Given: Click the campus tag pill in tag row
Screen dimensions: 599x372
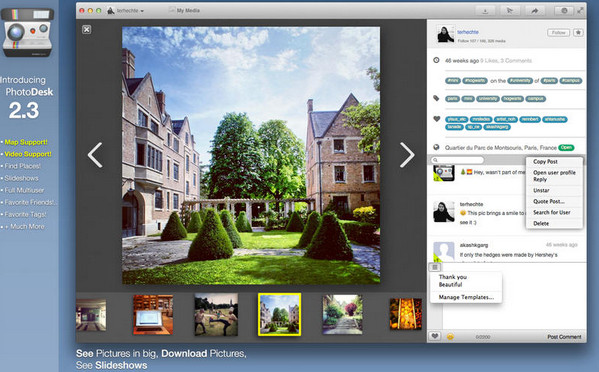Looking at the screenshot, I should [x=536, y=99].
